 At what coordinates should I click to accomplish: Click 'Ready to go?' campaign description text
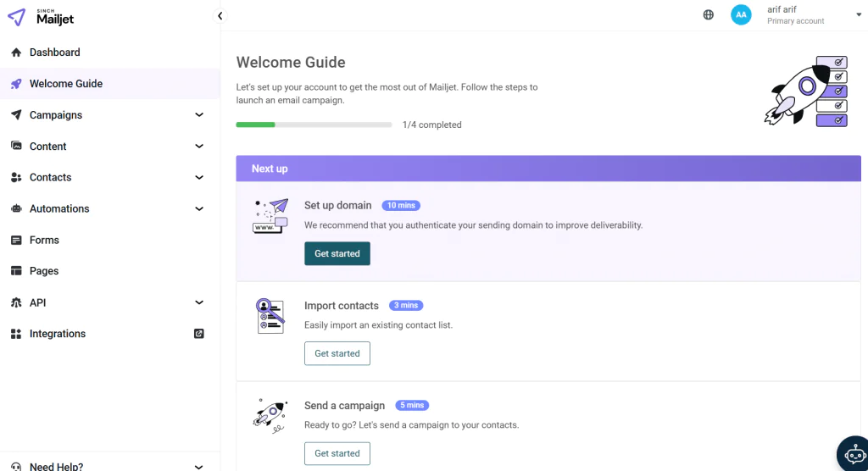[x=411, y=425]
